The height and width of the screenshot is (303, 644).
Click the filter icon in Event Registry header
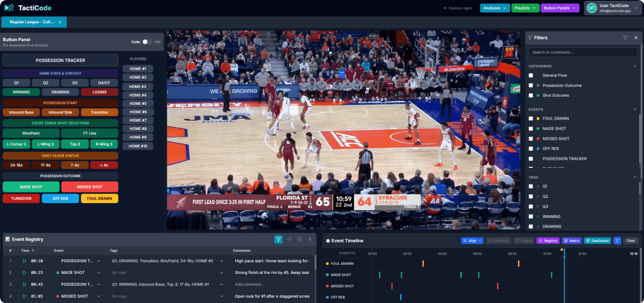click(278, 239)
